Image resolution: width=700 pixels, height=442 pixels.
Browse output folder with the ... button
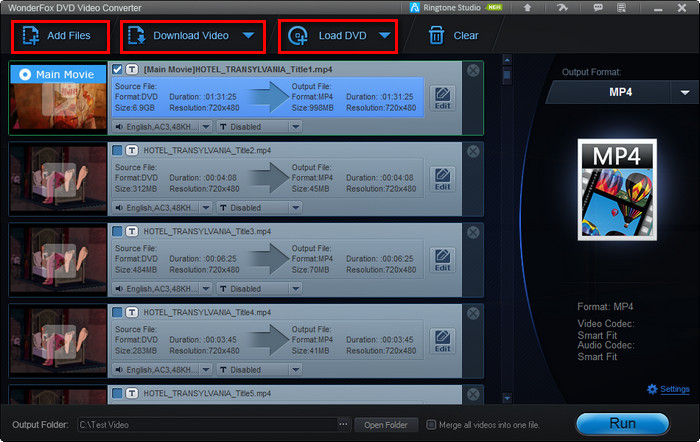tap(343, 424)
